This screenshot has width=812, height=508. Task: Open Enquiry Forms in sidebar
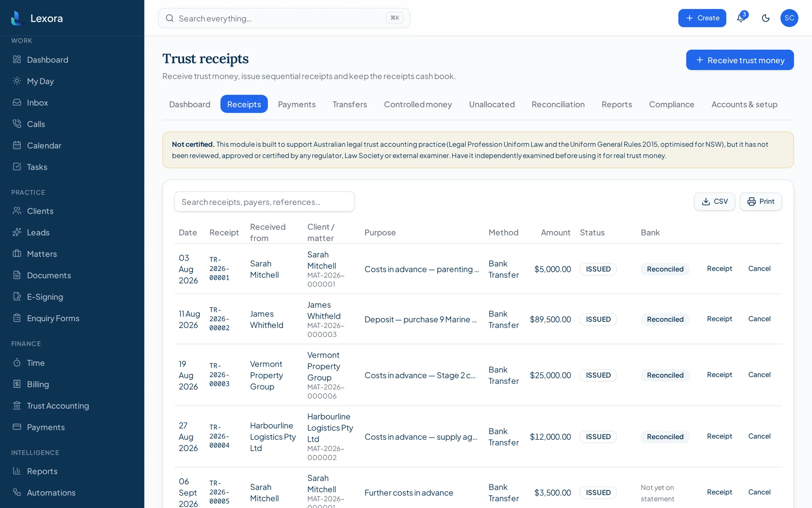[53, 318]
